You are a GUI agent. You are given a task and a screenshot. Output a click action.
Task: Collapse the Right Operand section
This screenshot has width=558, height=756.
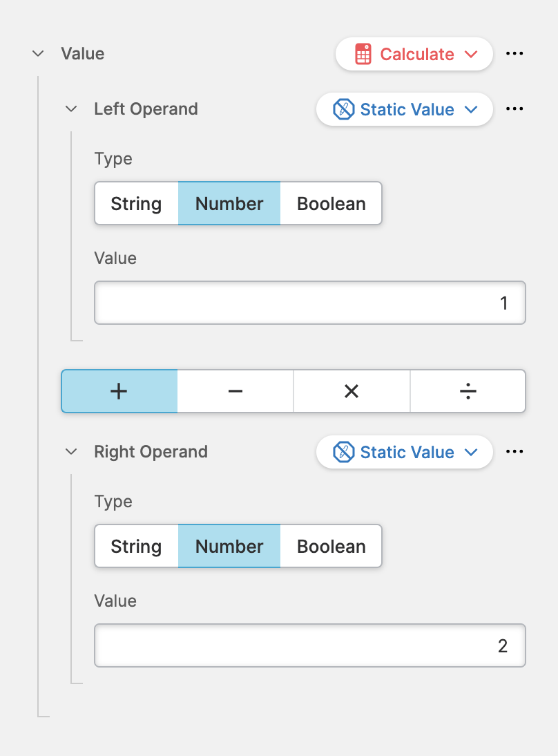pyautogui.click(x=71, y=452)
